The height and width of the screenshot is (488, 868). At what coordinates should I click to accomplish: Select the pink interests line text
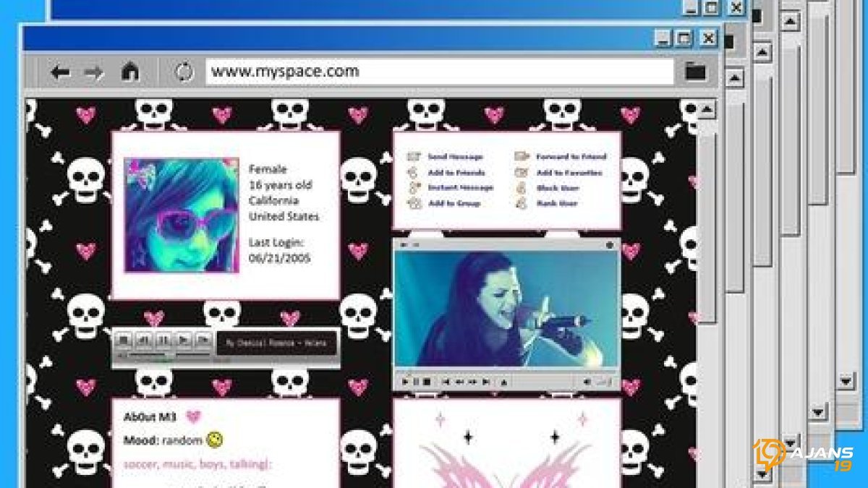197,464
